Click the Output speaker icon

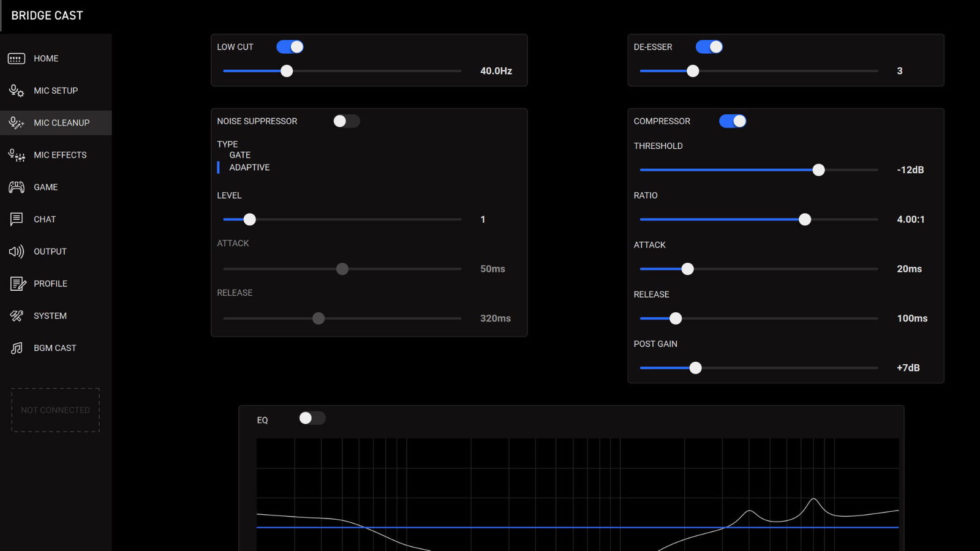click(16, 252)
